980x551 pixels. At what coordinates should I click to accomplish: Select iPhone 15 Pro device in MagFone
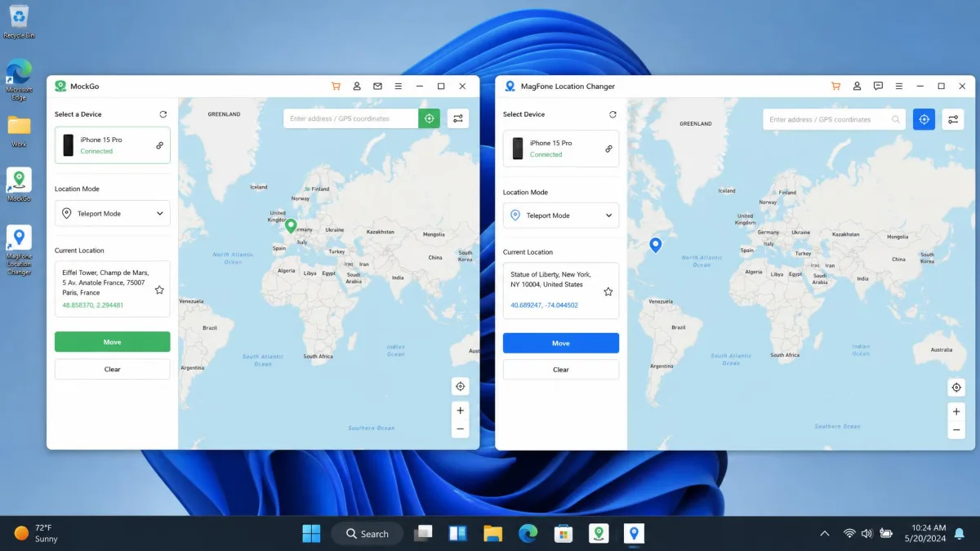click(x=561, y=149)
